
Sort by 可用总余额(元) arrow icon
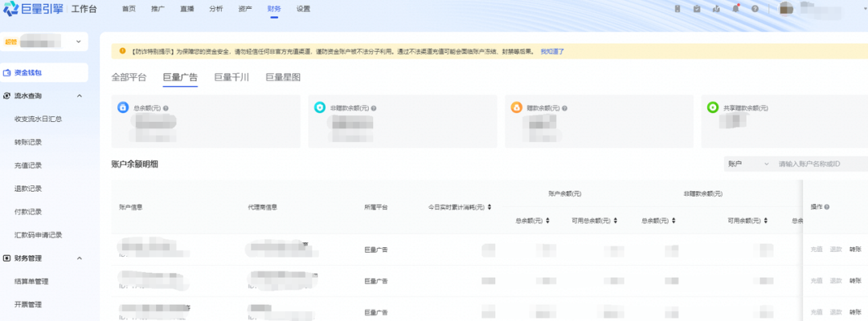(x=616, y=221)
